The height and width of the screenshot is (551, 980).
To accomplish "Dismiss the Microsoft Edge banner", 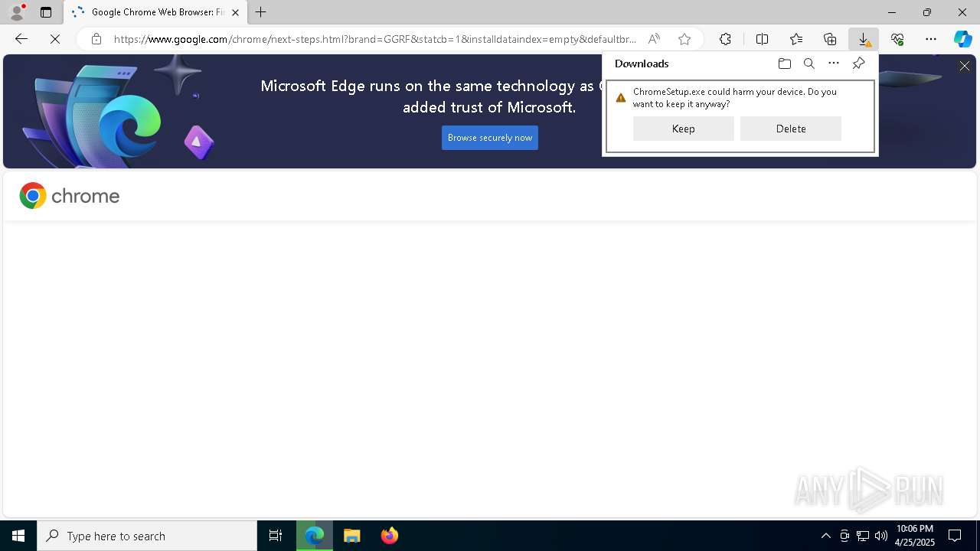I will 965,67.
